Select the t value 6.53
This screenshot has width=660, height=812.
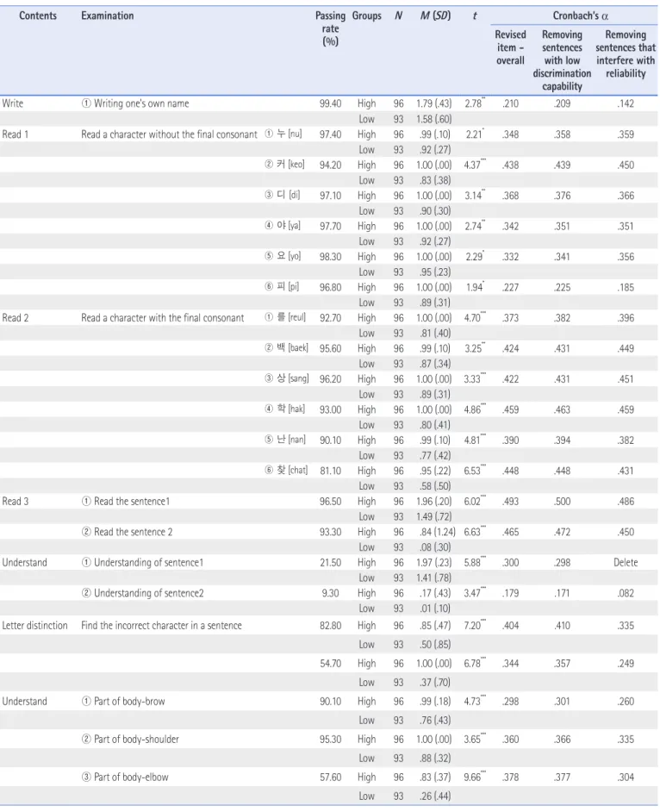click(475, 470)
